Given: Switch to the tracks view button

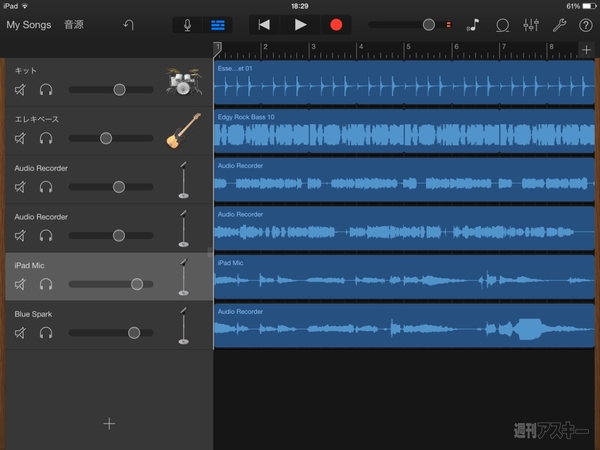Looking at the screenshot, I should point(217,24).
